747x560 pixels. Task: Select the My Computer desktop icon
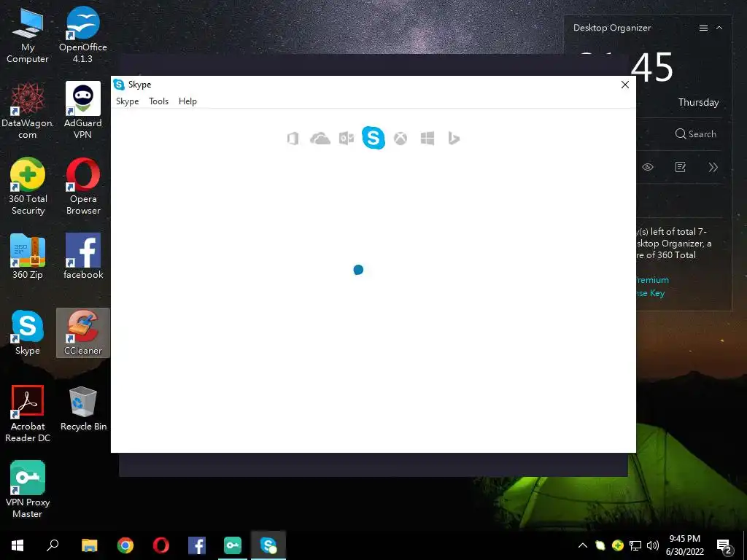click(28, 36)
